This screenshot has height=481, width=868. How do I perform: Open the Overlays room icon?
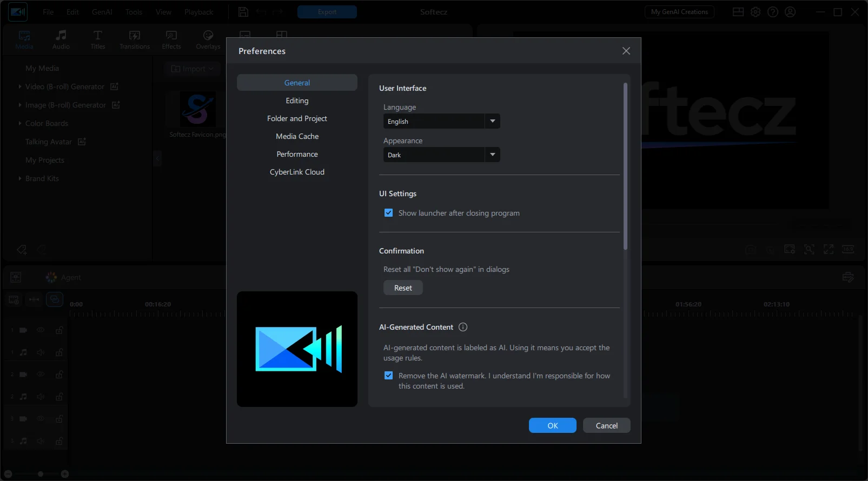[208, 36]
